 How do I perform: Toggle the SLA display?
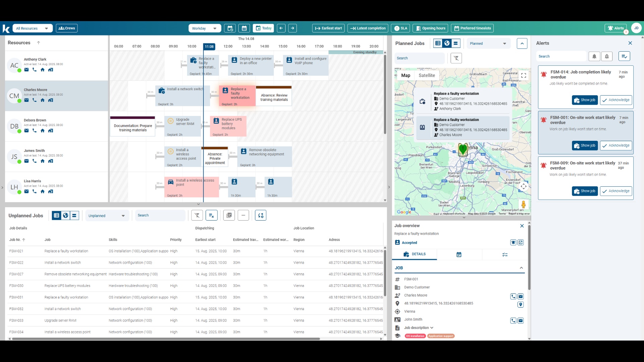[400, 28]
